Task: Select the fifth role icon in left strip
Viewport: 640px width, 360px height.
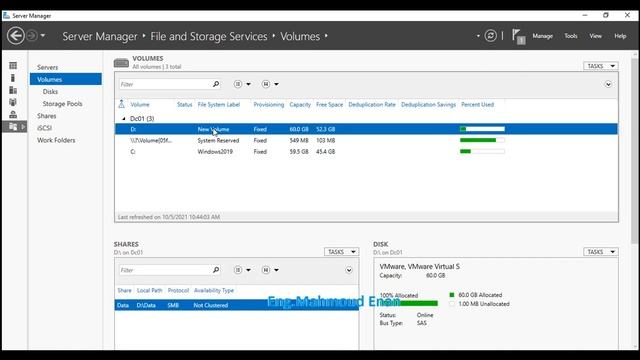Action: pyautogui.click(x=13, y=114)
